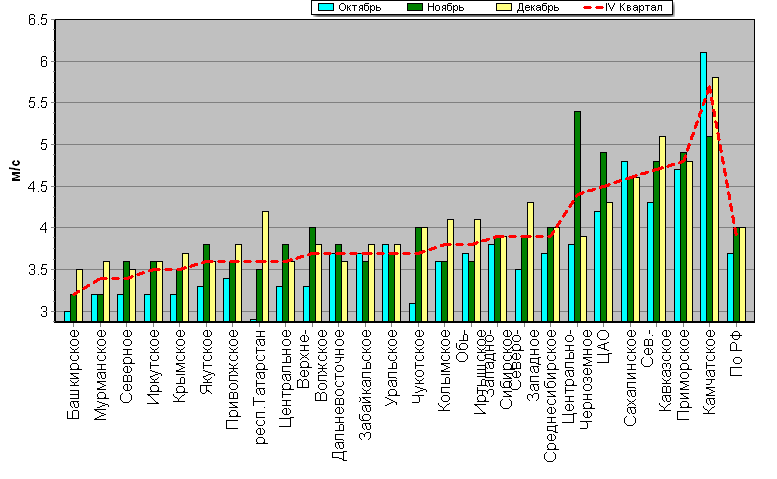The width and height of the screenshot is (777, 479).
Task: Click the Среднесибирское category label
Action: 551,395
